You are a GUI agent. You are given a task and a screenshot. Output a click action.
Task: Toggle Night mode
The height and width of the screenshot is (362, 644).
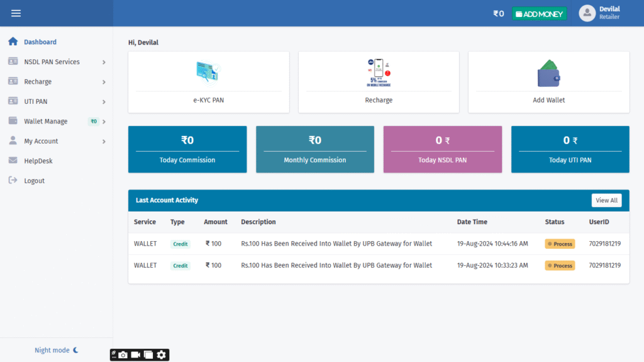click(56, 350)
